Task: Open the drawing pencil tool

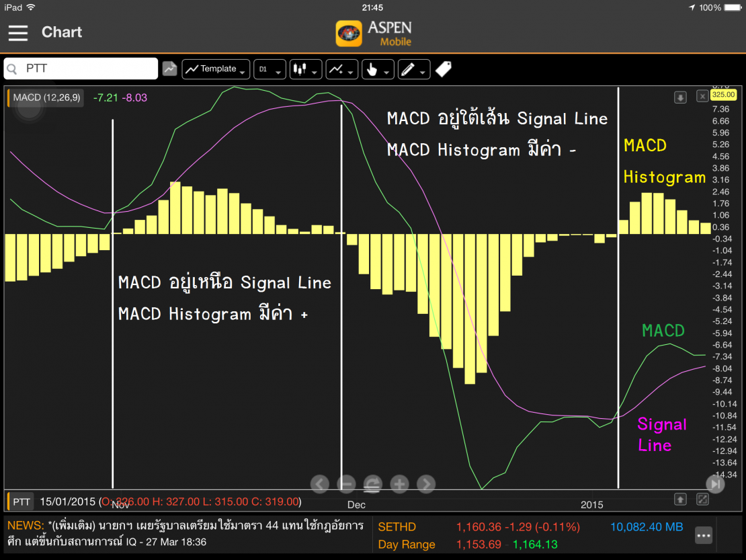Action: [x=409, y=69]
